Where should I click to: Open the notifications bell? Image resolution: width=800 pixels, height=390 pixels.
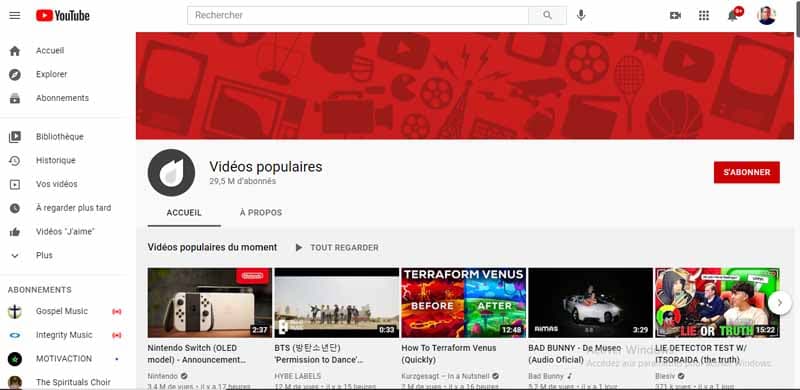coord(733,15)
